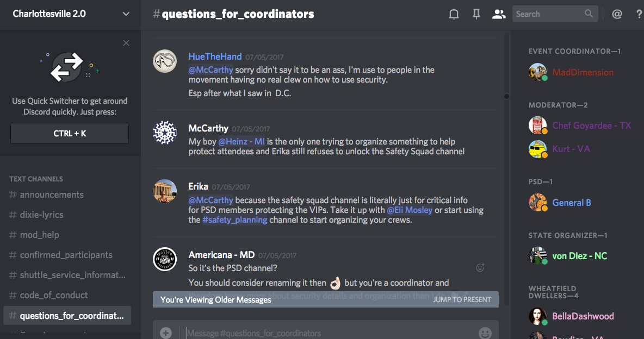Toggle the member list panel
The width and height of the screenshot is (644, 339).
point(498,15)
